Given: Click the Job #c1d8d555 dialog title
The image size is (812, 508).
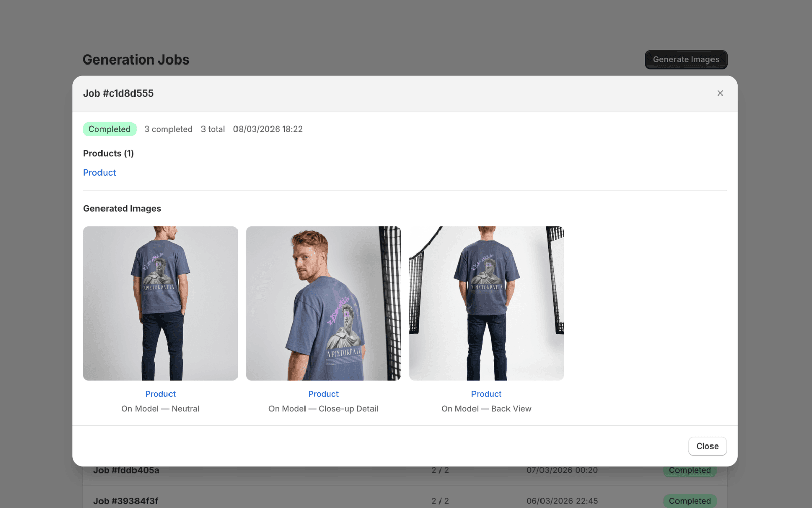Looking at the screenshot, I should coord(118,93).
